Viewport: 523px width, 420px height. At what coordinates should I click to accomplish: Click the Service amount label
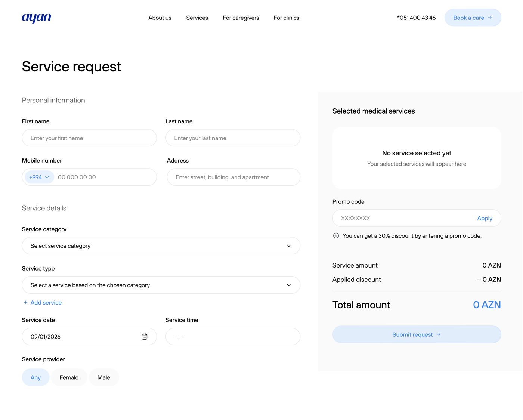[355, 265]
